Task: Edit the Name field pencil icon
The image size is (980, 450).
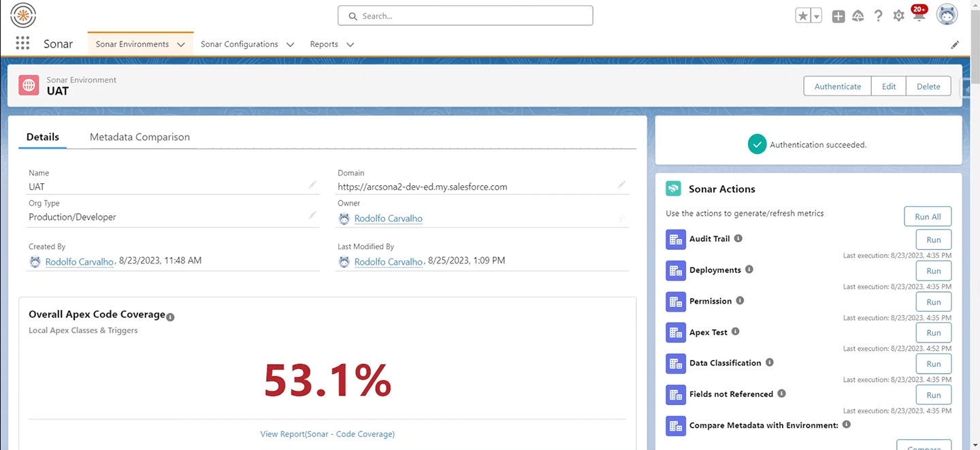Action: click(x=312, y=184)
